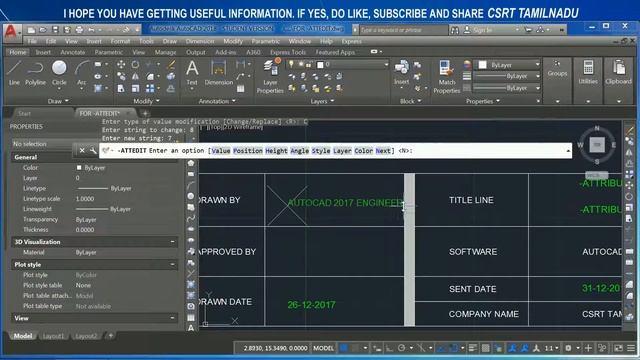Viewport: 640px width, 360px height.
Task: Select the Polyline tool
Action: point(36,73)
